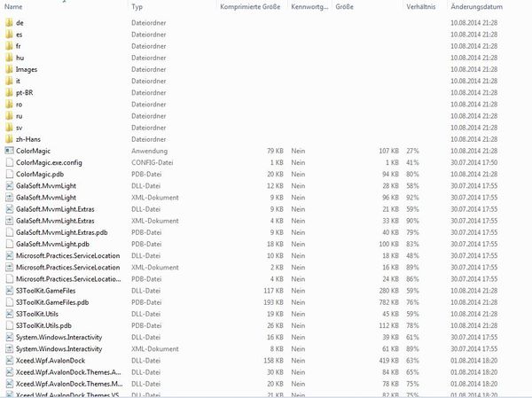Viewport: 532px width, 398px height.
Task: Click the Images folder icon
Action: click(9, 69)
